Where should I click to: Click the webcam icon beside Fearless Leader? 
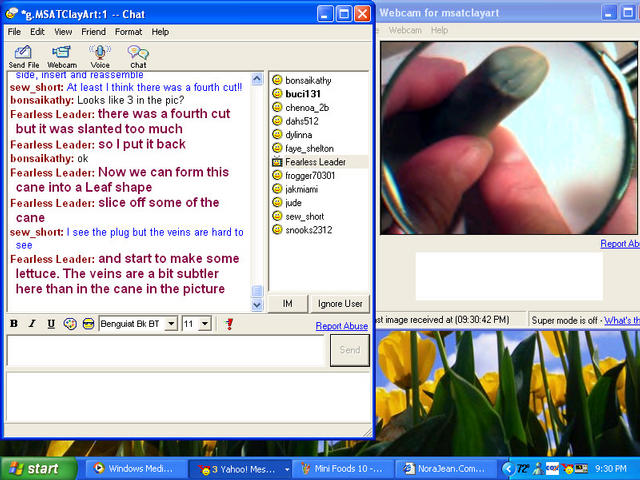[x=277, y=162]
